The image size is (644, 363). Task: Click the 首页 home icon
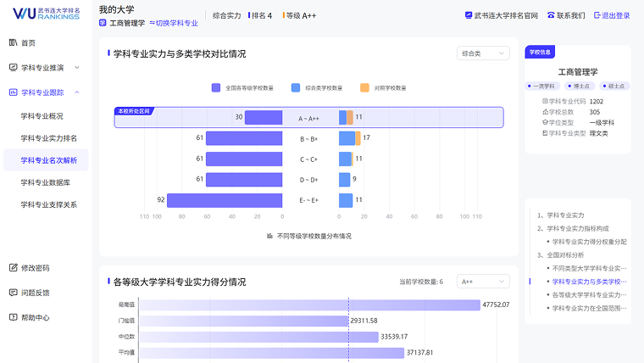(14, 42)
